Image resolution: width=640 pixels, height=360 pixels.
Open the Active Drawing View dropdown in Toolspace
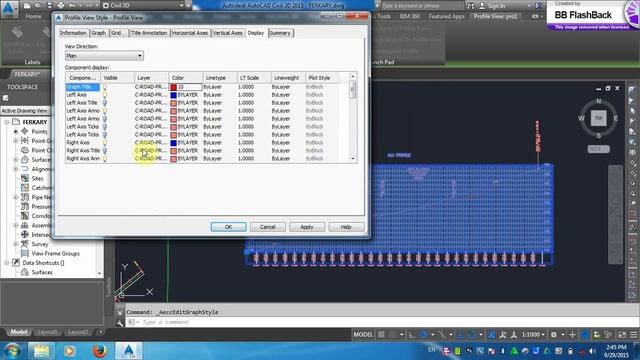pyautogui.click(x=25, y=111)
